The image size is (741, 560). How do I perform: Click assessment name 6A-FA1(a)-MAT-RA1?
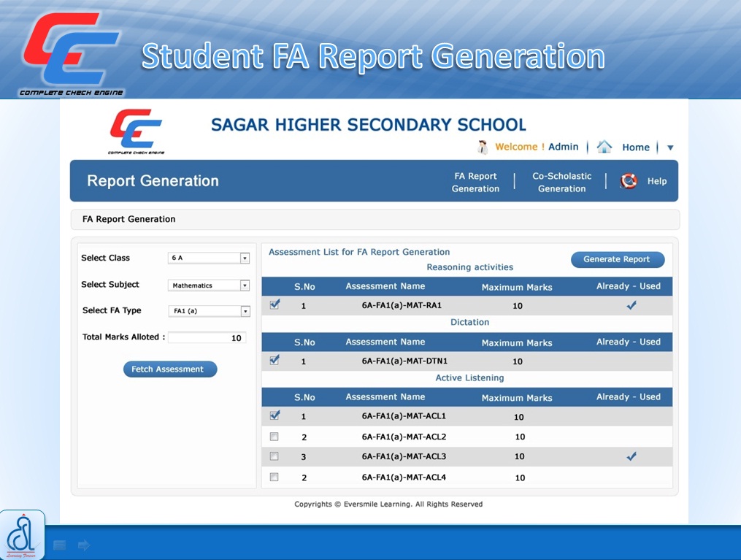tap(402, 305)
